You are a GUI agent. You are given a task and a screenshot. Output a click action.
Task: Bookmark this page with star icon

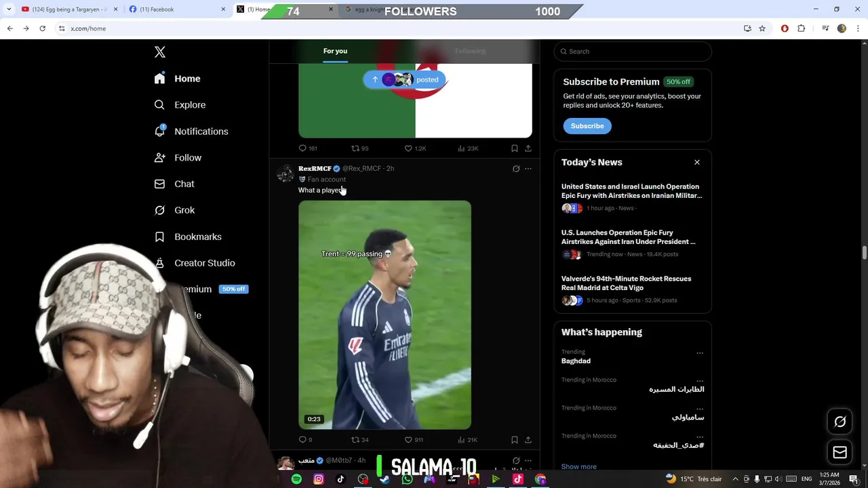(762, 28)
